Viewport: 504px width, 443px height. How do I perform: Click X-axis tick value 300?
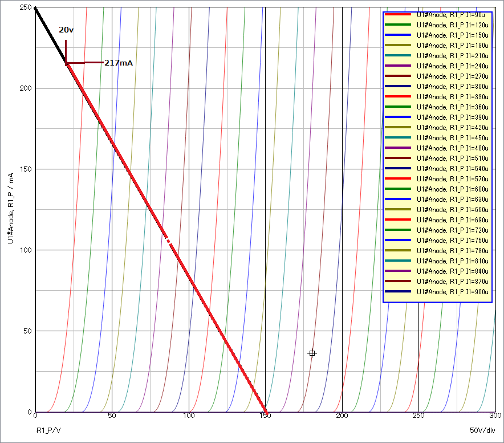[495, 416]
